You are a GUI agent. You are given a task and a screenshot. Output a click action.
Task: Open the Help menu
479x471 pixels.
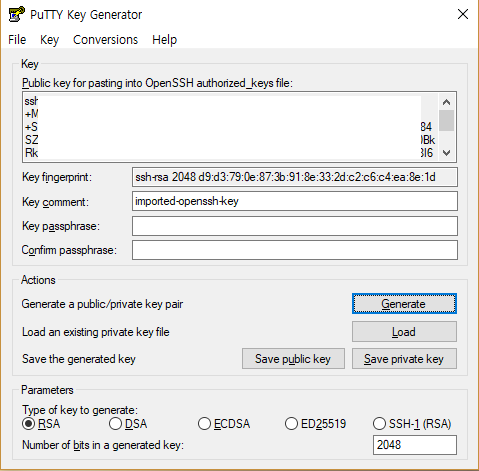(x=164, y=40)
